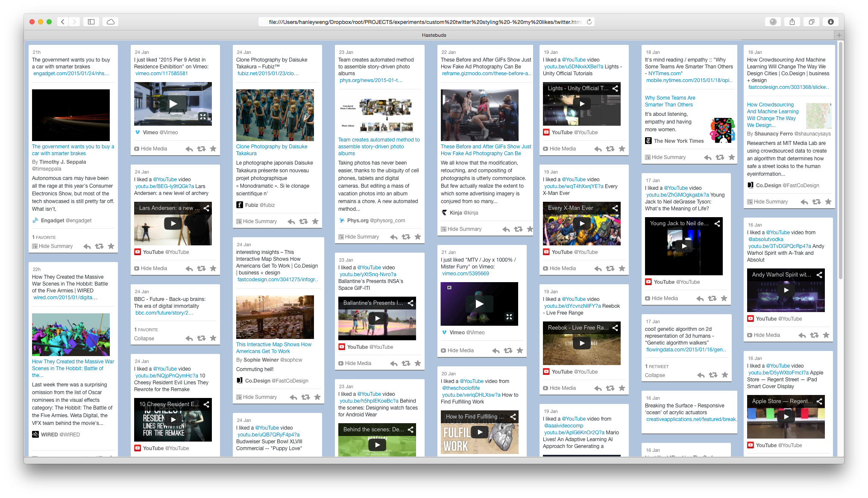Click the Safari sidebar toggle icon

[x=91, y=22]
